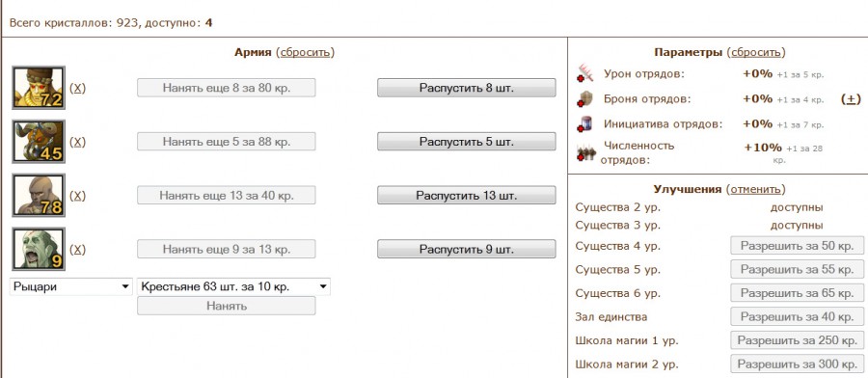This screenshot has height=378, width=868.
Task: Click Разрешить за 40 кр. for Зал единства
Action: click(x=798, y=317)
